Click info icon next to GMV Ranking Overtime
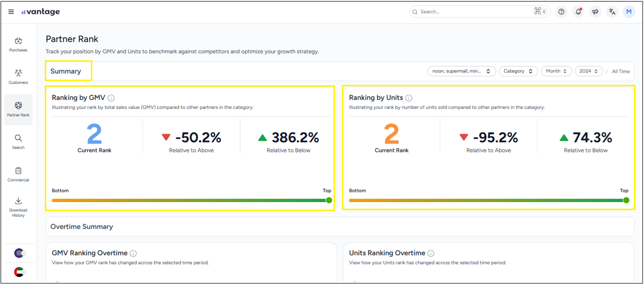The height and width of the screenshot is (285, 644). (x=133, y=253)
